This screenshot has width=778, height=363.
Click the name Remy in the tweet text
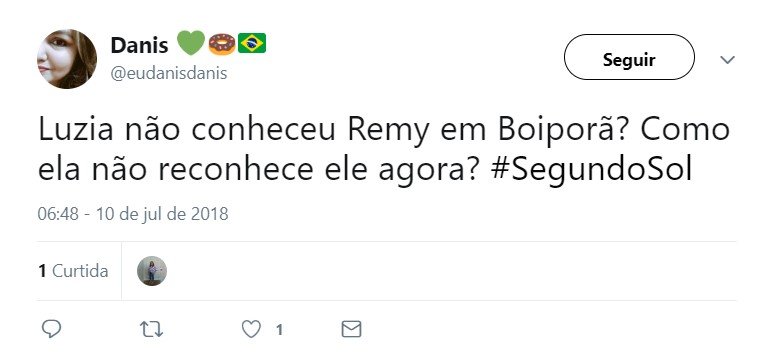(388, 131)
